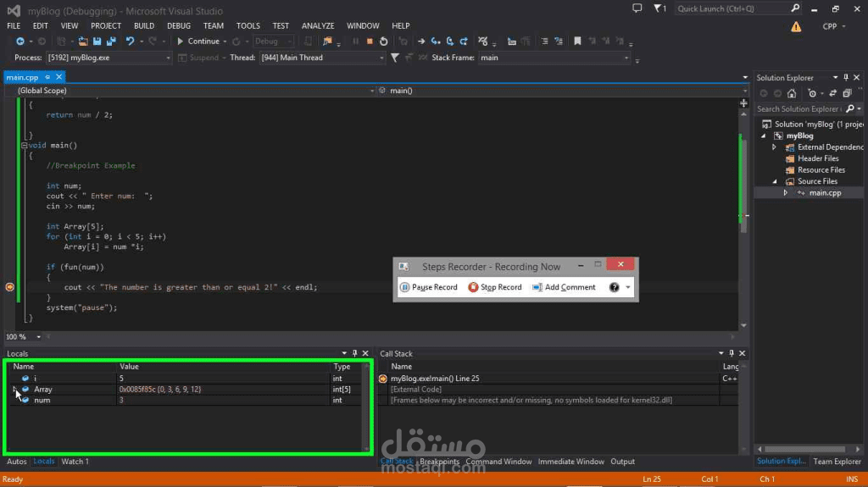Click Sync with Active Document icon

[x=832, y=93]
